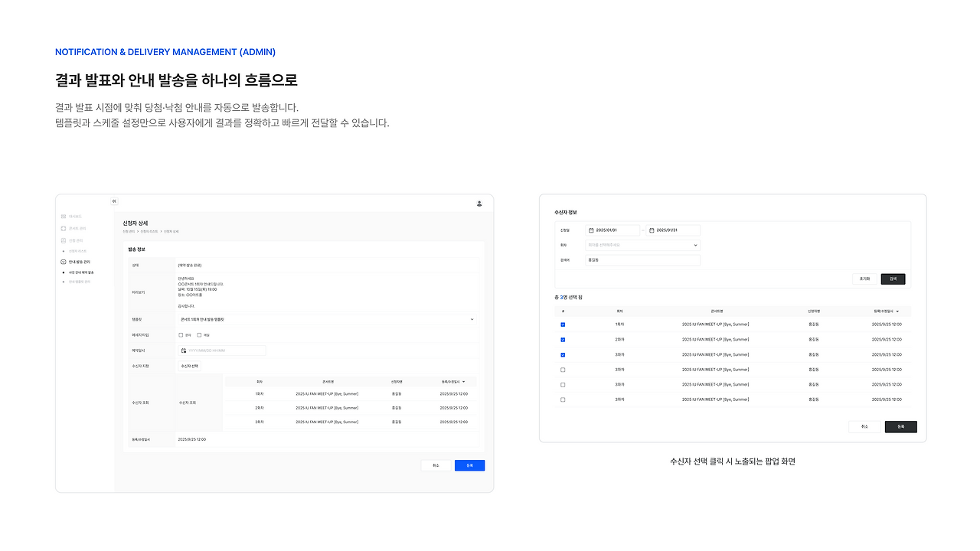This screenshot has width=980, height=551.
Task: Open 안내 템플릿 관리 in the sidebar
Action: click(80, 282)
